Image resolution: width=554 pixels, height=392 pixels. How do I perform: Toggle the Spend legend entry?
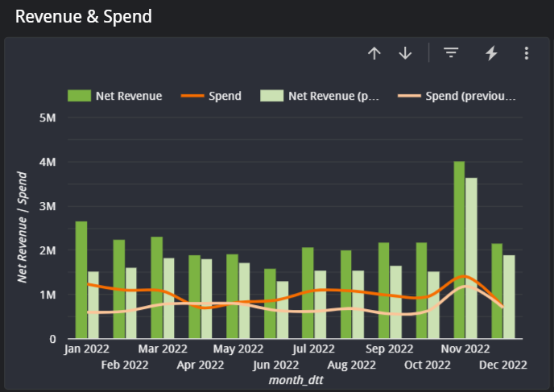[x=211, y=96]
